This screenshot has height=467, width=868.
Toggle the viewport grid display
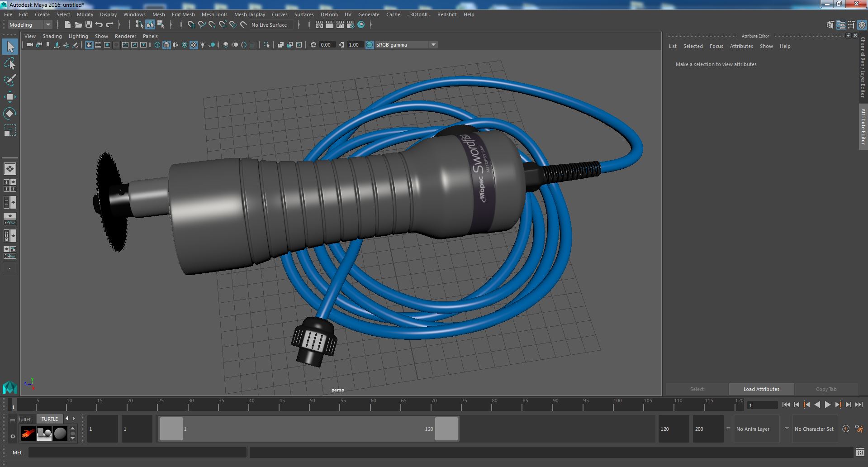(x=89, y=45)
